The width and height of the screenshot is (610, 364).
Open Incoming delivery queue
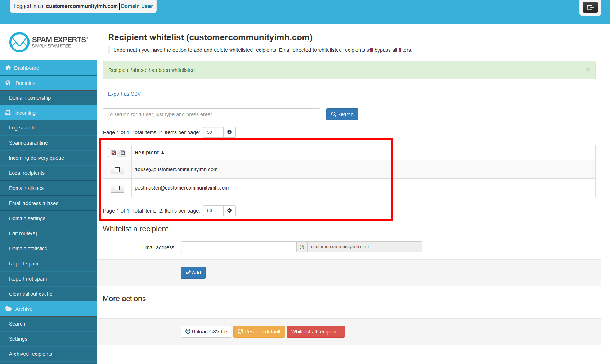pos(49,158)
